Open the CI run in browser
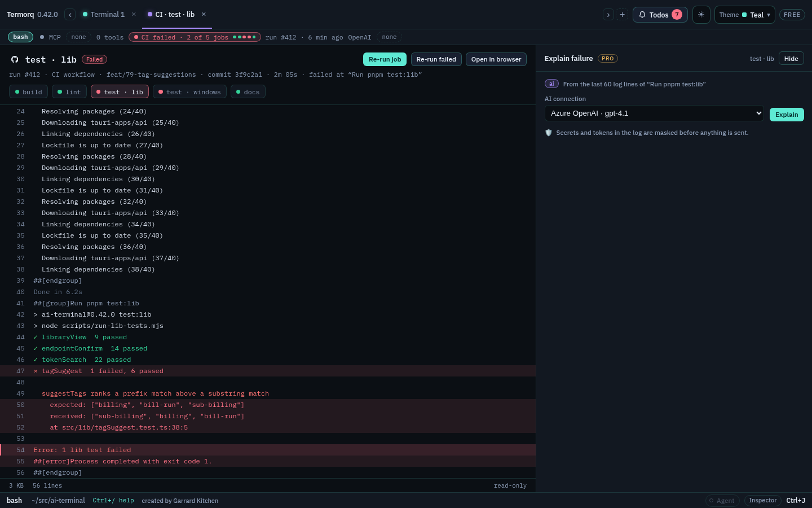Viewport: 812px width, 508px height. pos(496,59)
